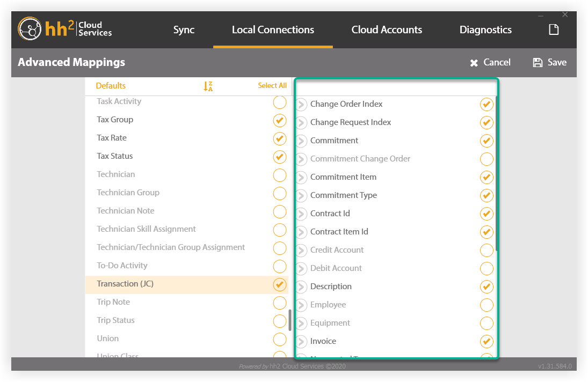Expand the Contract Id field arrow
Image resolution: width=588 pixels, height=382 pixels.
click(x=301, y=214)
